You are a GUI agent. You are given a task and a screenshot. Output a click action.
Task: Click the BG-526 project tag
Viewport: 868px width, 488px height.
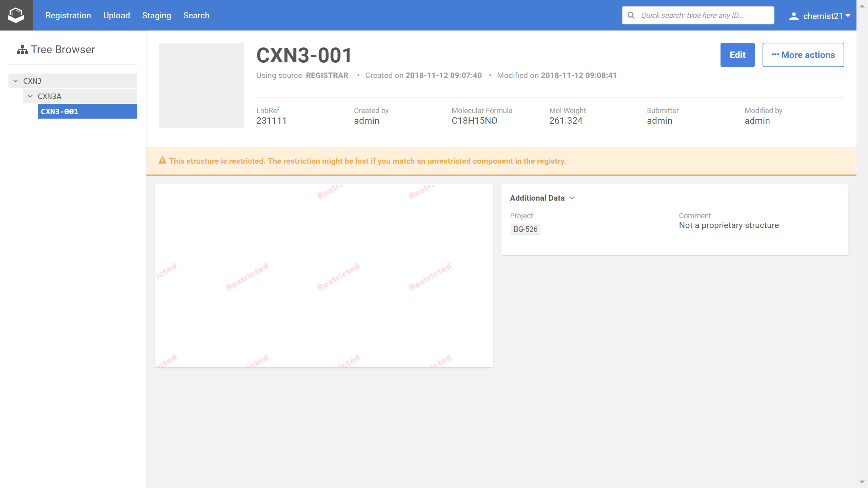point(525,229)
